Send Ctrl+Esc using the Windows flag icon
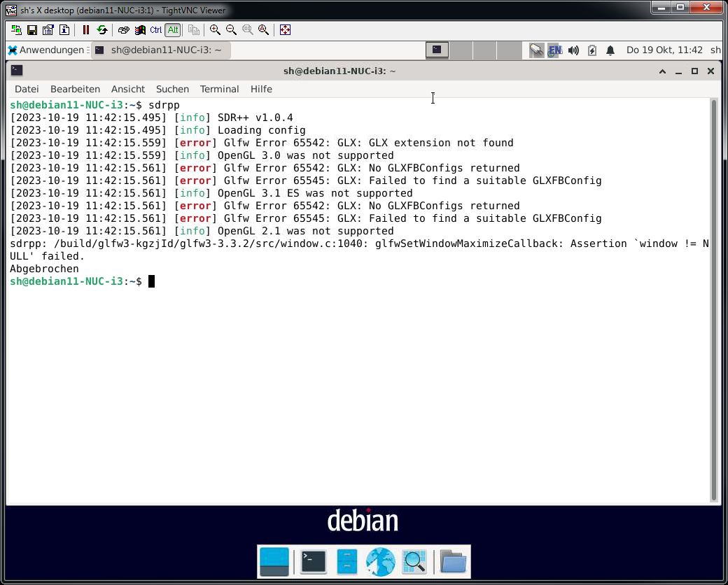728x585 pixels. (140, 30)
